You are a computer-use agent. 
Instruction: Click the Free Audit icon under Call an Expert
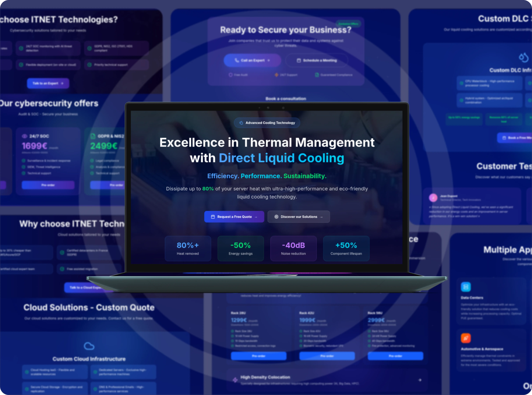pos(231,75)
